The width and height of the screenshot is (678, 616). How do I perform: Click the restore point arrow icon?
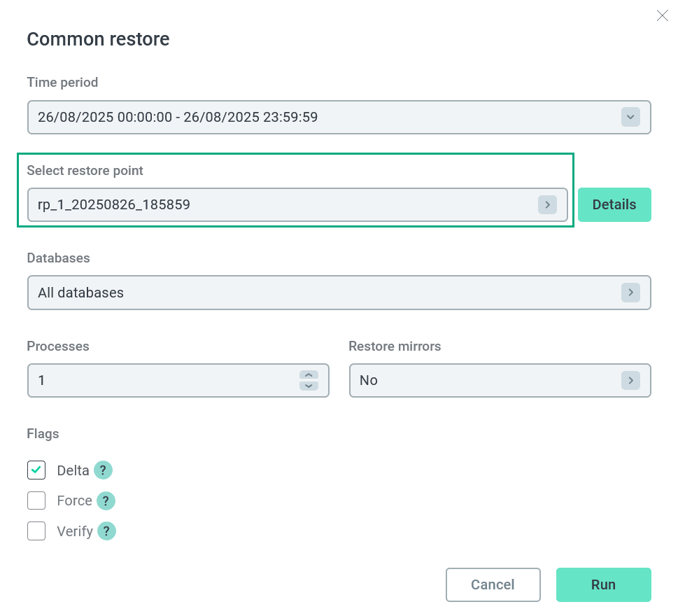point(547,205)
